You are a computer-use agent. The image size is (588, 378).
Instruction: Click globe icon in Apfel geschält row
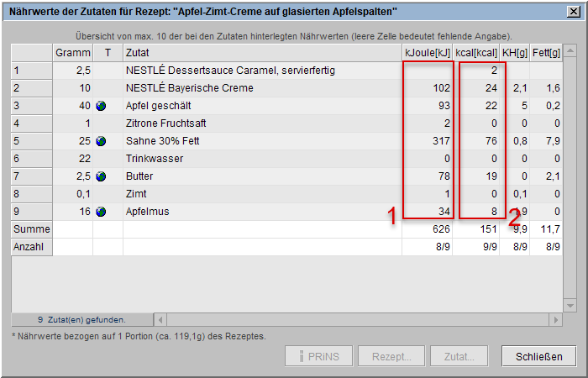pyautogui.click(x=101, y=106)
